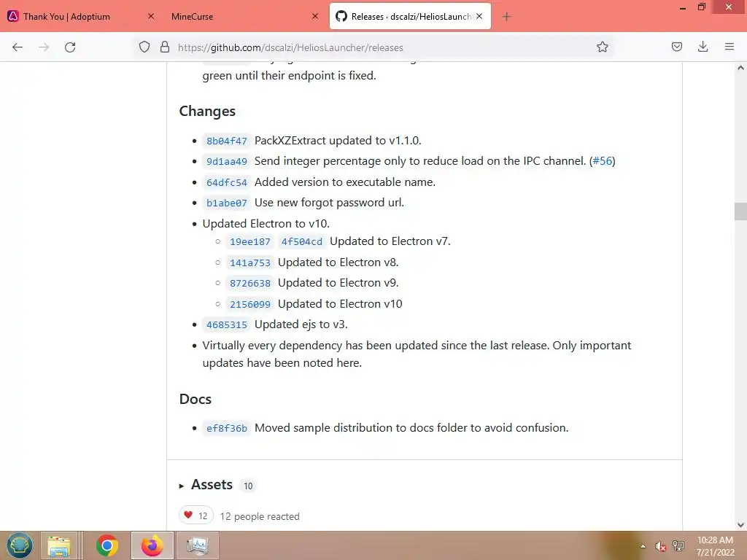Click the heart reaction button
This screenshot has width=747, height=560.
[x=196, y=516]
